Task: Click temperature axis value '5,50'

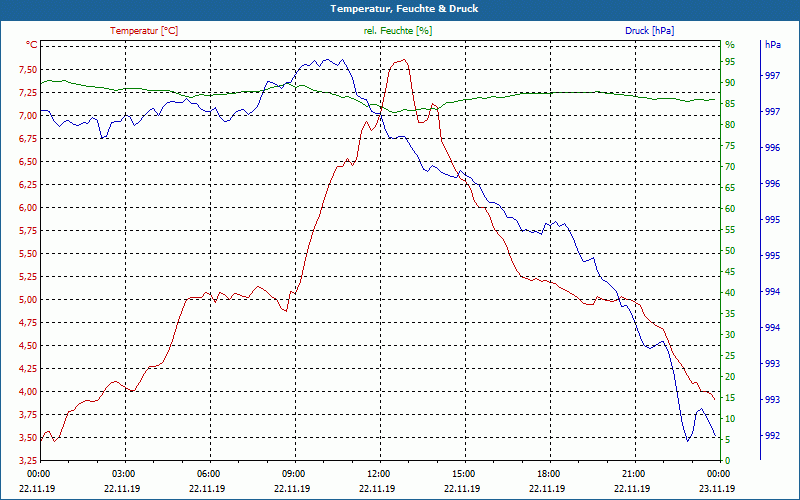Action: click(x=28, y=254)
